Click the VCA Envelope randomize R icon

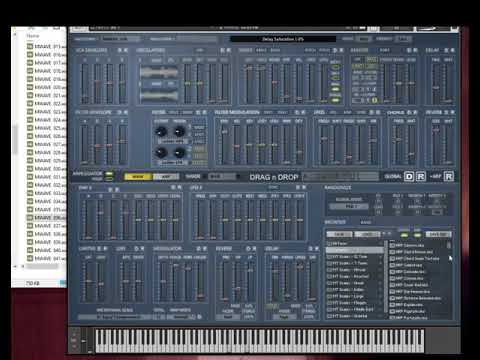126,50
